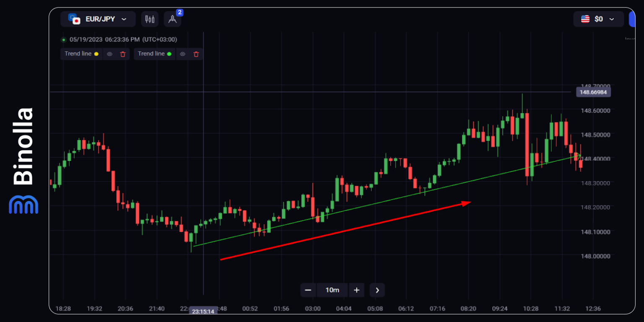This screenshot has height=322, width=644.
Task: Zoom in with the plus button
Action: 357,290
